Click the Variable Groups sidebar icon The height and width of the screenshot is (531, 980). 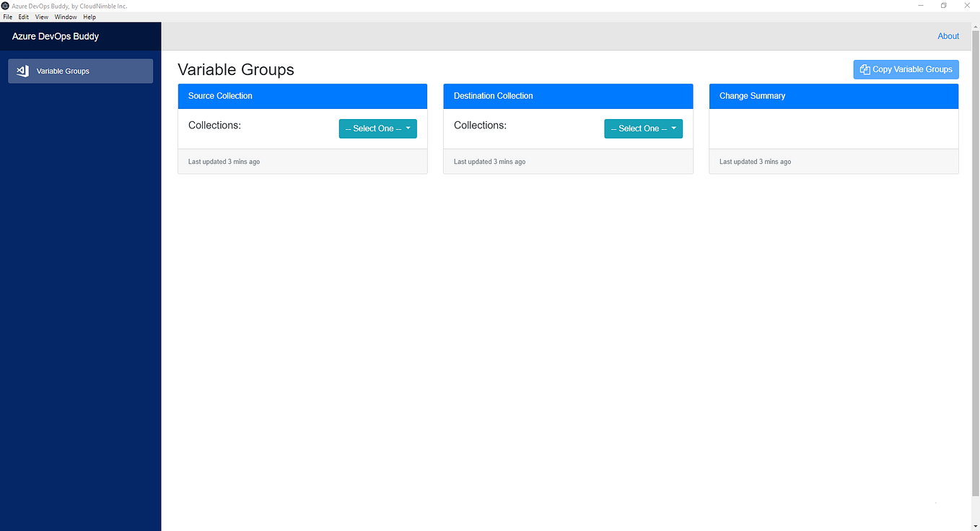[22, 71]
